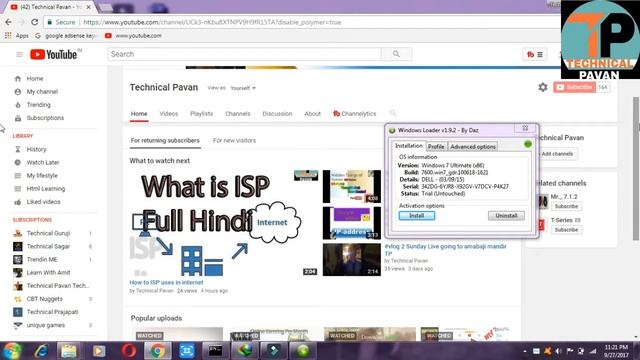The height and width of the screenshot is (360, 640).
Task: Open Profile tab in Windows Loader
Action: pos(436,146)
